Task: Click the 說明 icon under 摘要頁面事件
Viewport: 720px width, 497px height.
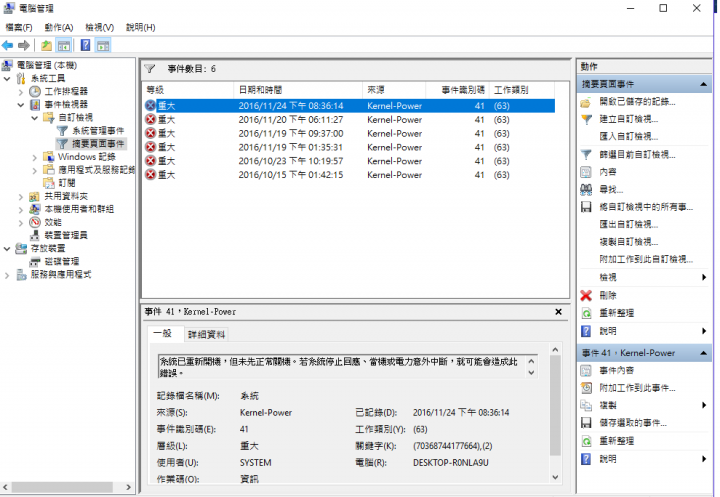Action: pyautogui.click(x=586, y=331)
